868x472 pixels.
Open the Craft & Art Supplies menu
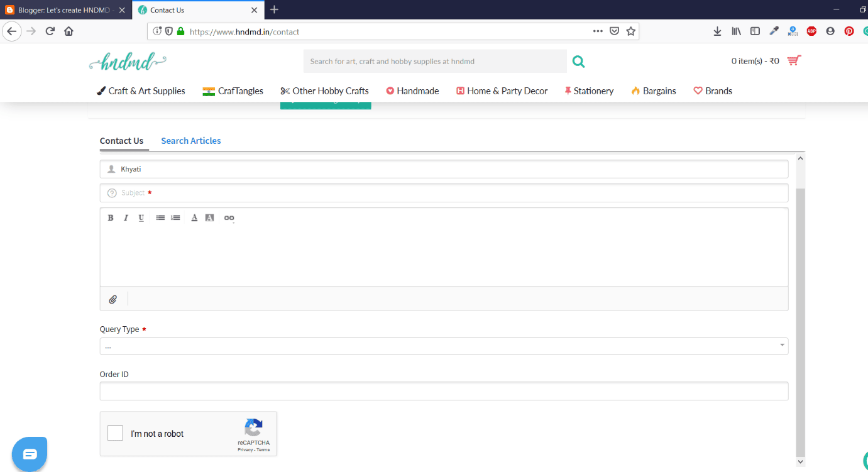(141, 91)
